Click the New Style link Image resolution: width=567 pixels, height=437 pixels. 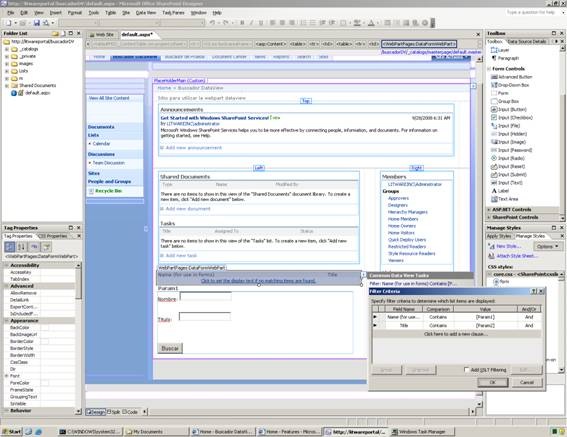(508, 246)
